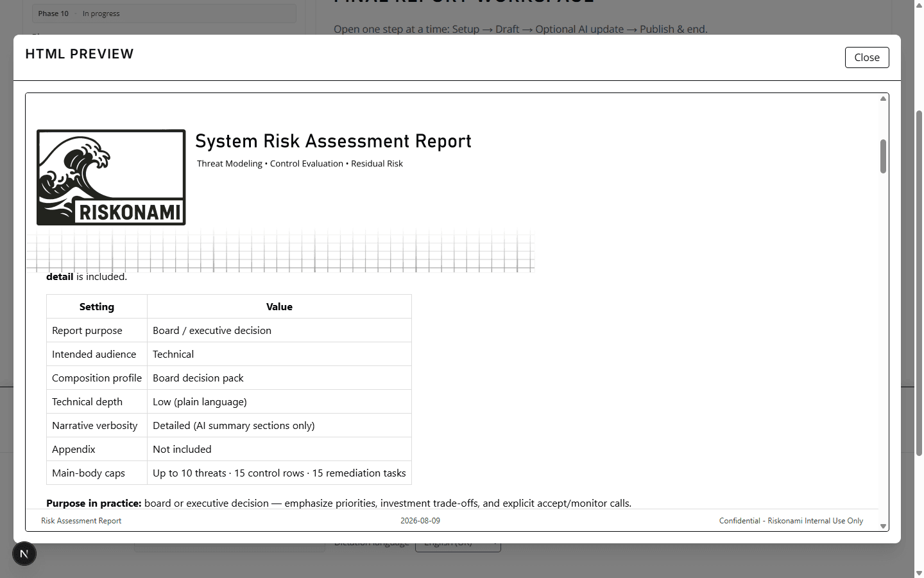Click the Riskonami wave logo
Viewport: 924px width, 578px height.
[111, 177]
